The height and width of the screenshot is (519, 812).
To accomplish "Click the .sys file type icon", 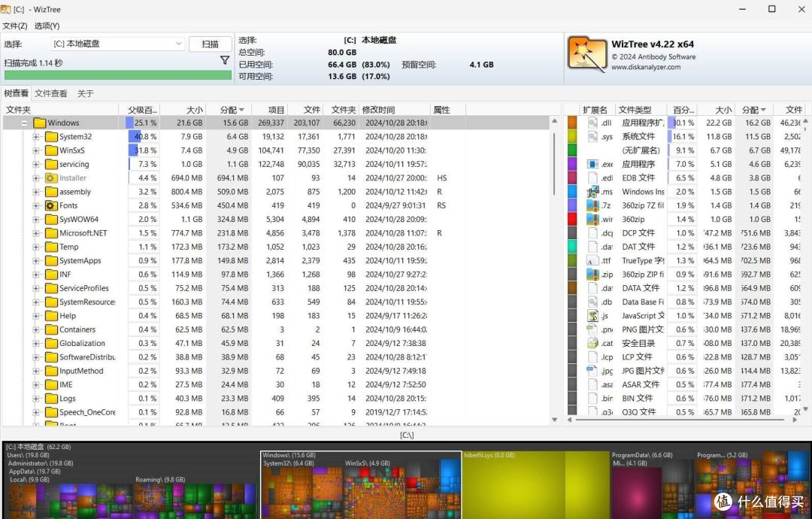I will pyautogui.click(x=593, y=137).
